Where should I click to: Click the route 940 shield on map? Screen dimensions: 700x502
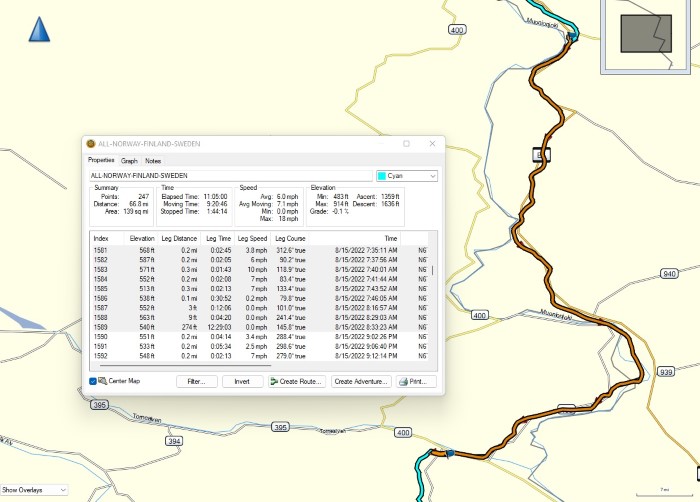click(669, 273)
